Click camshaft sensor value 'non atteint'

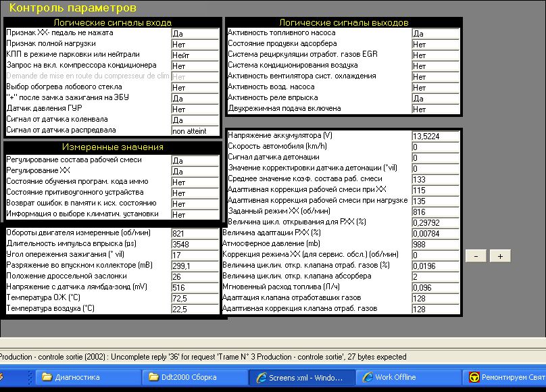click(x=195, y=131)
